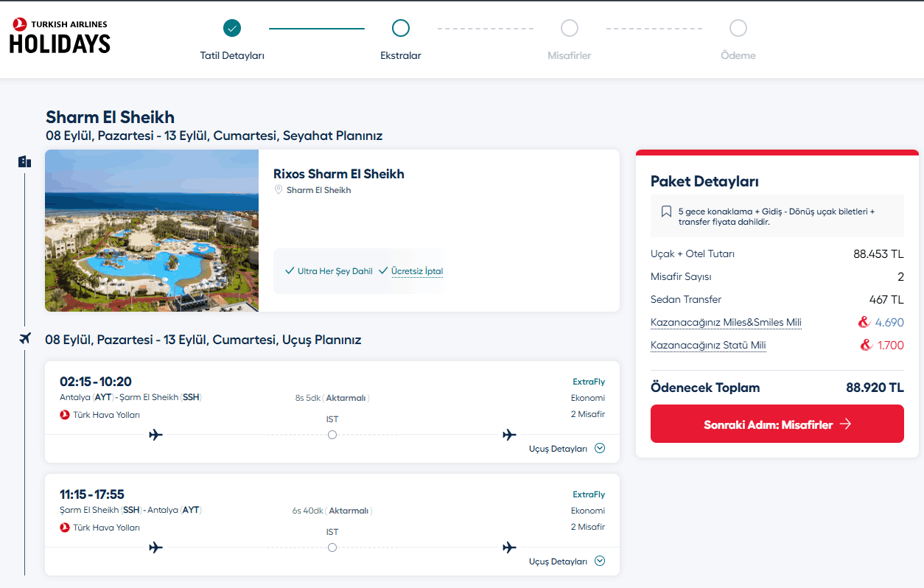The image size is (924, 588).
Task: Click the bookmark icon in Paket Detayları
Action: click(x=666, y=211)
